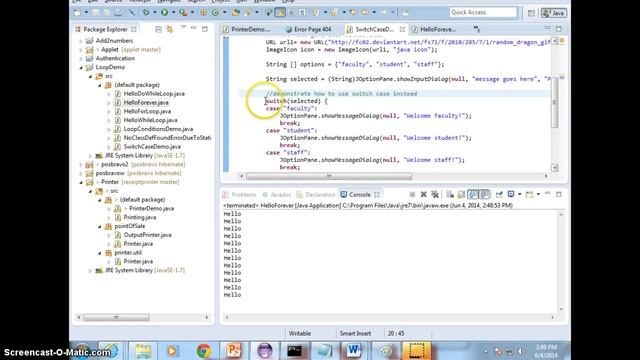Select Printing.java in the tree
Viewport: 640px width, 360px height.
point(140,218)
